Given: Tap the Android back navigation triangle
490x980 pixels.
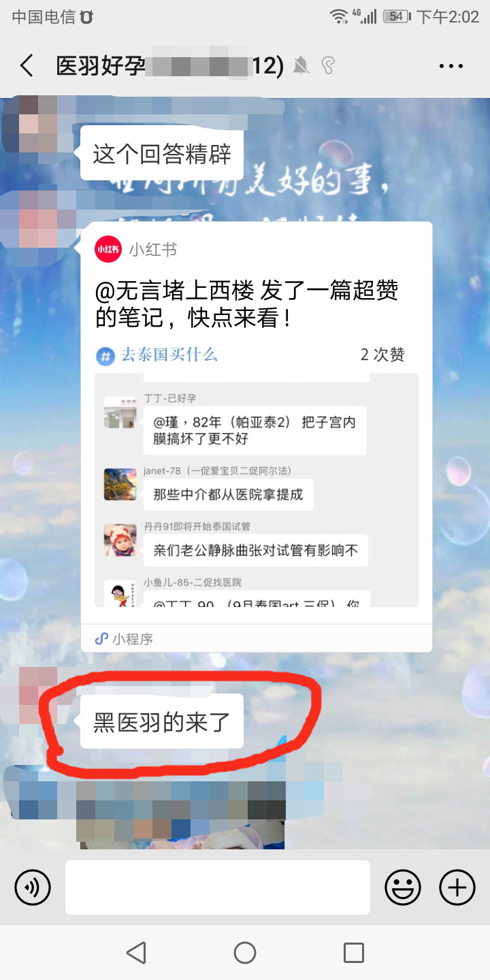Looking at the screenshot, I should pos(136,953).
